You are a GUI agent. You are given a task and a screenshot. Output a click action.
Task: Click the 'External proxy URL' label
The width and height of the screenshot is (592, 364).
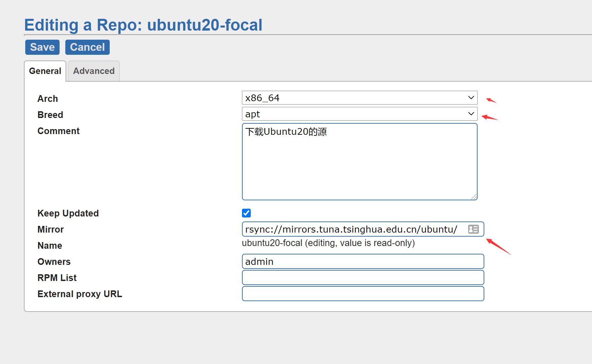(80, 294)
